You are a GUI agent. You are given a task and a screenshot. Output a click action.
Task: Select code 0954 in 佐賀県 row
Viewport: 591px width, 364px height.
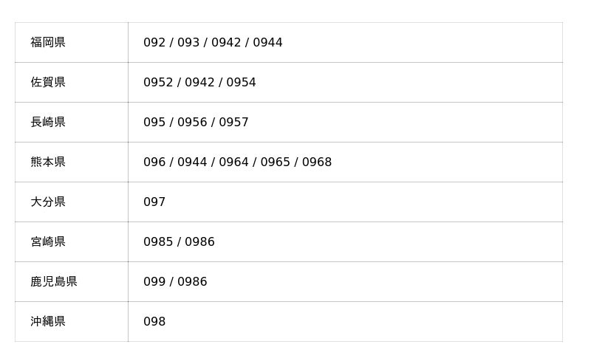point(241,83)
